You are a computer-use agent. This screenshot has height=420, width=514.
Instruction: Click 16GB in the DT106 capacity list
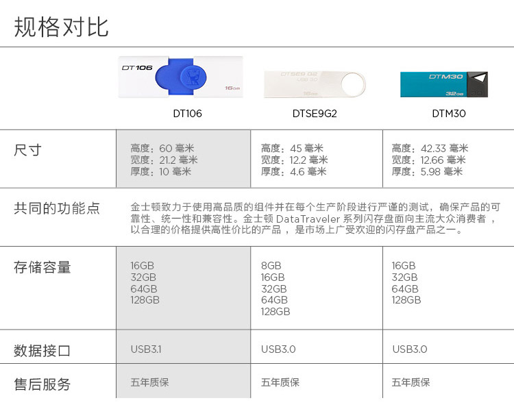[142, 265]
